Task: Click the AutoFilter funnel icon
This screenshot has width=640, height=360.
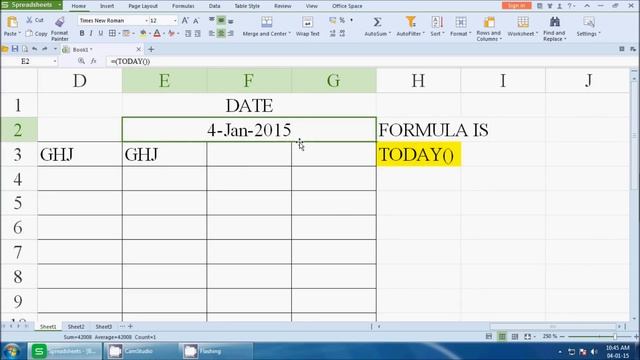Action: 410,22
